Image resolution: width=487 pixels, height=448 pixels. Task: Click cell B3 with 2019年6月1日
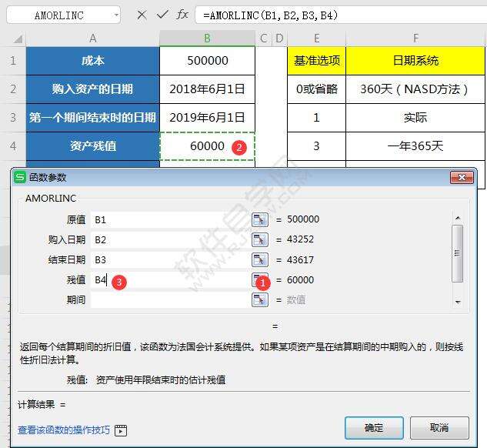click(x=207, y=118)
